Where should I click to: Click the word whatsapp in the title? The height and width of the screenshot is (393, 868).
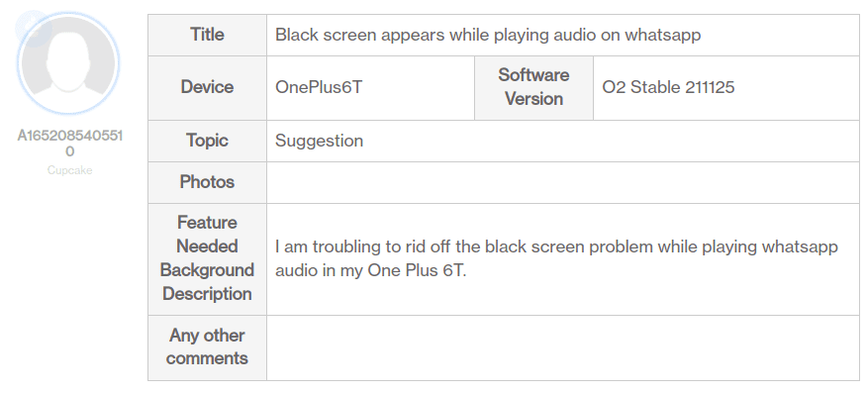(662, 36)
